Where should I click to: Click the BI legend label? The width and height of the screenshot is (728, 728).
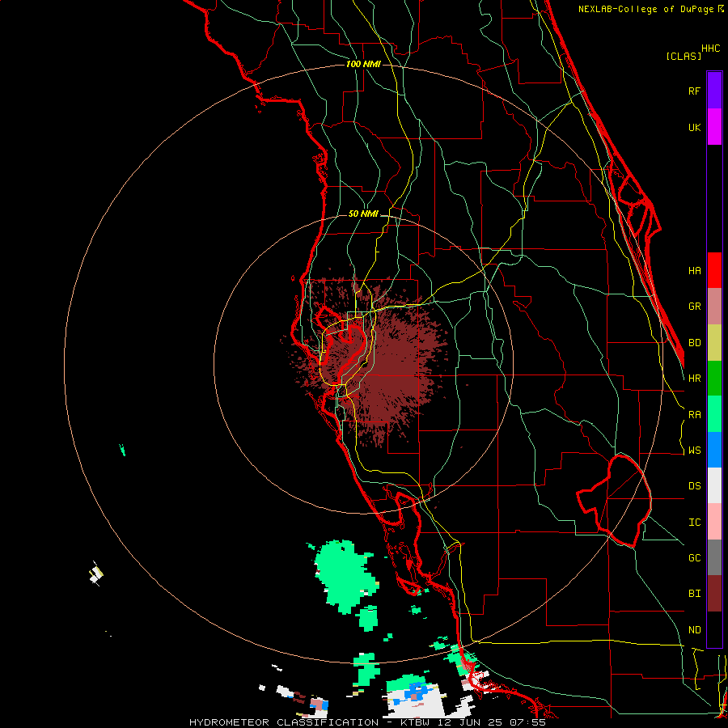[694, 594]
